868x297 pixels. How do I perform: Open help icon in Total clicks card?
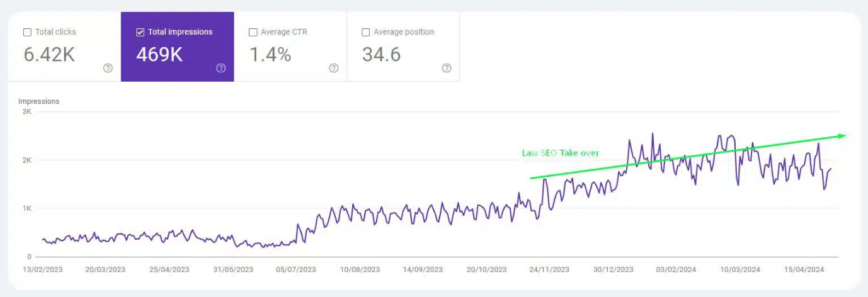coord(108,68)
